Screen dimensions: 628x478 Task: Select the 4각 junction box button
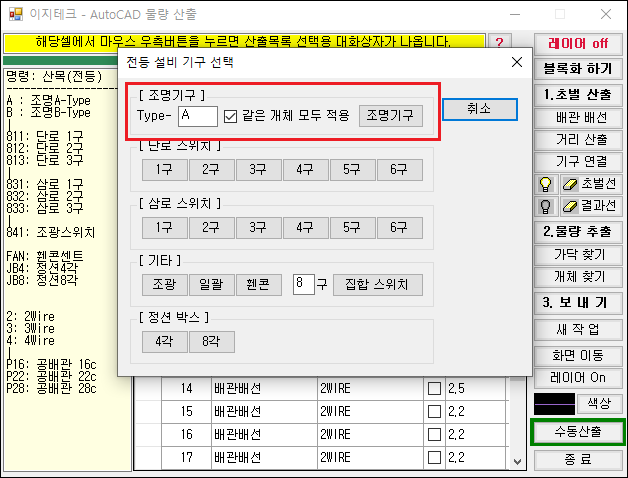165,342
